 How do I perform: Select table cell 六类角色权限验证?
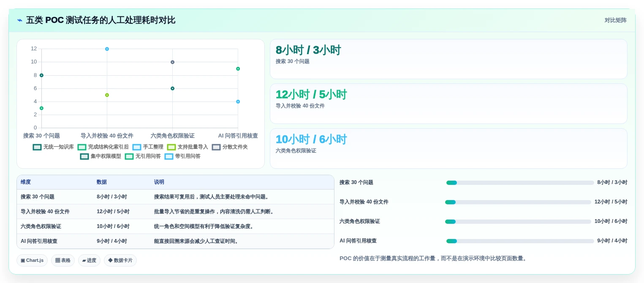pyautogui.click(x=41, y=226)
